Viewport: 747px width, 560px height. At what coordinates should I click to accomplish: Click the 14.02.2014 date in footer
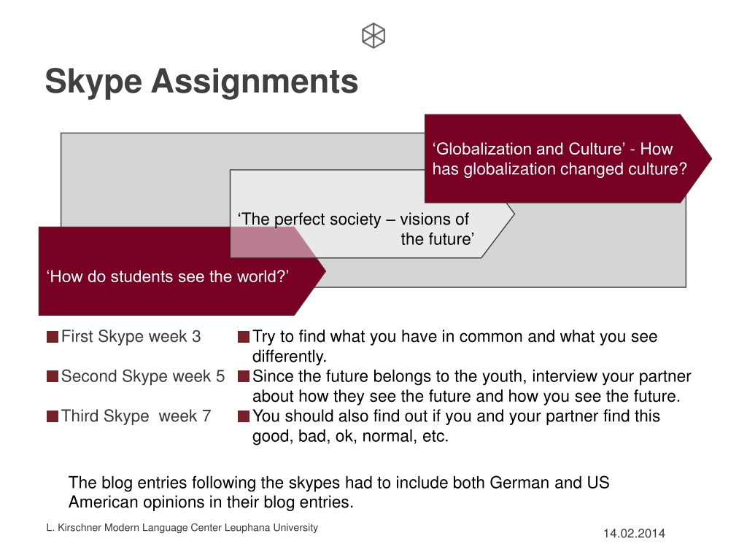pyautogui.click(x=634, y=533)
